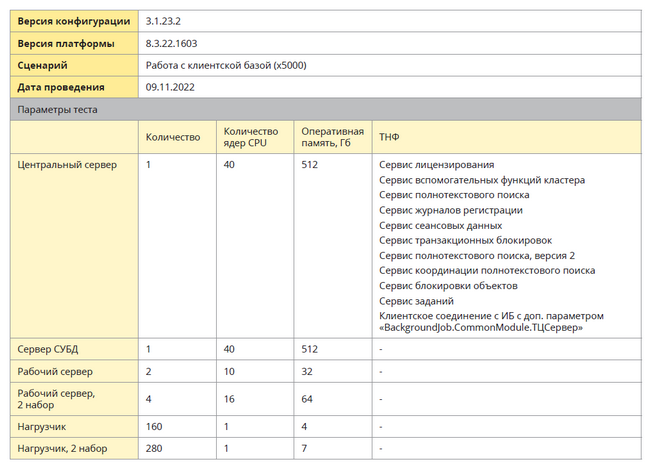
Task: Select memory value 32
Action: click(307, 372)
